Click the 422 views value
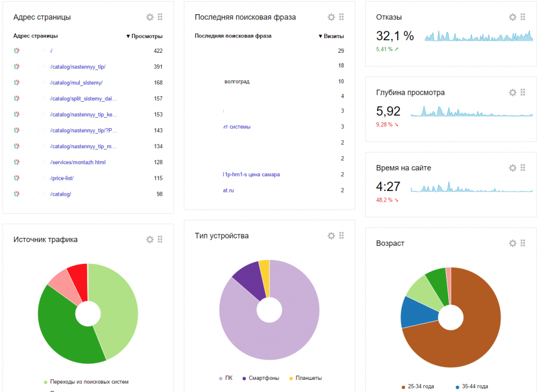Image resolution: width=540 pixels, height=392 pixels. [158, 51]
